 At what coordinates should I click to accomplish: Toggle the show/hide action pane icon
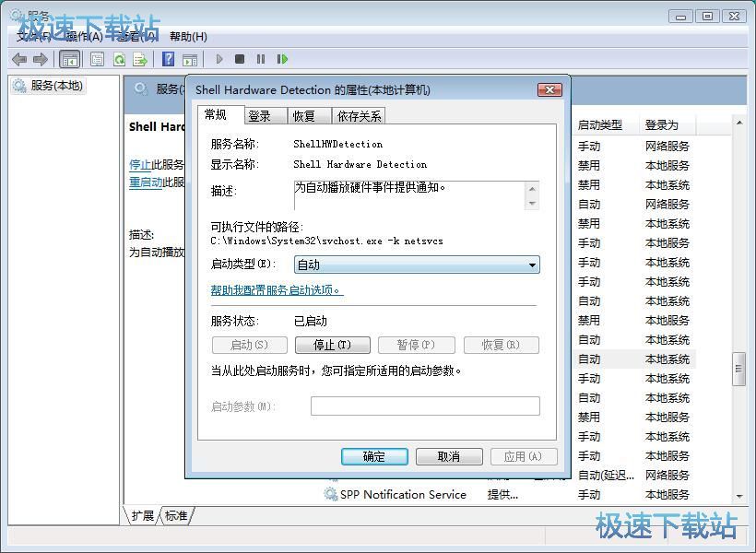190,59
